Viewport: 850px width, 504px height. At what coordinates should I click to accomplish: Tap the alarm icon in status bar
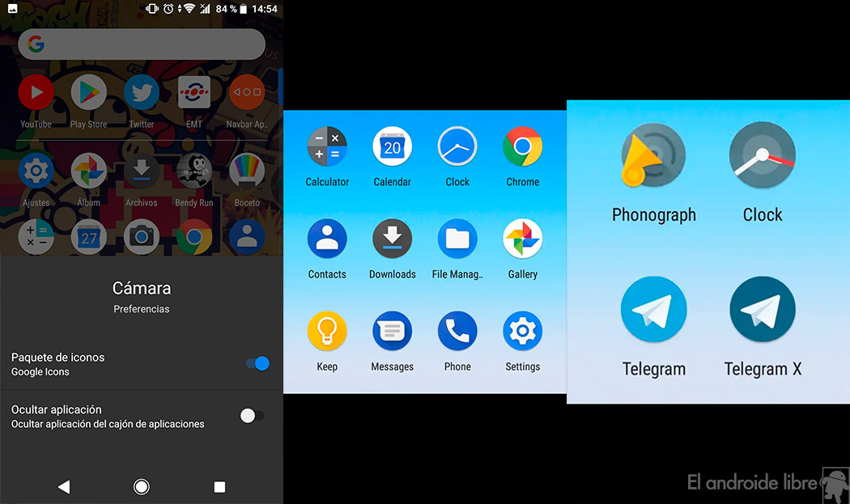pyautogui.click(x=168, y=9)
